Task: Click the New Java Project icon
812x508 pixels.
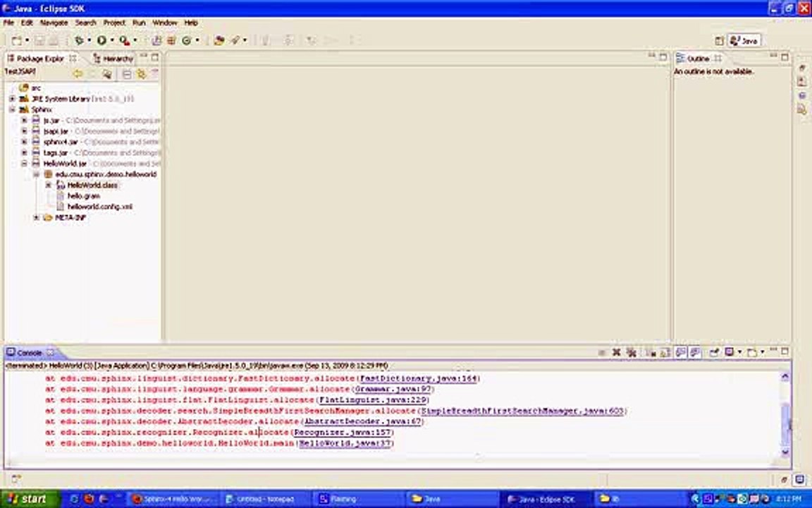Action: click(156, 40)
